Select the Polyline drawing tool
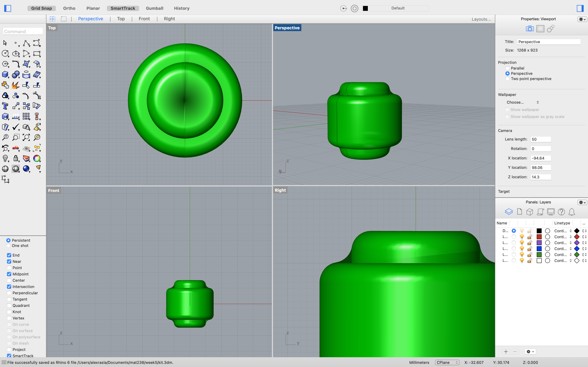This screenshot has height=367, width=588. [x=26, y=43]
